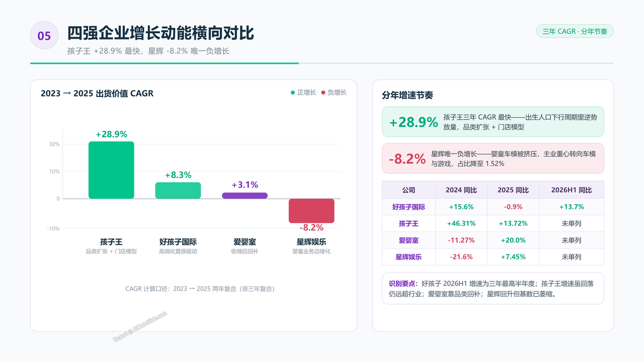Click 未单列 in the 爱婴室 row
The width and height of the screenshot is (644, 362).
572,240
